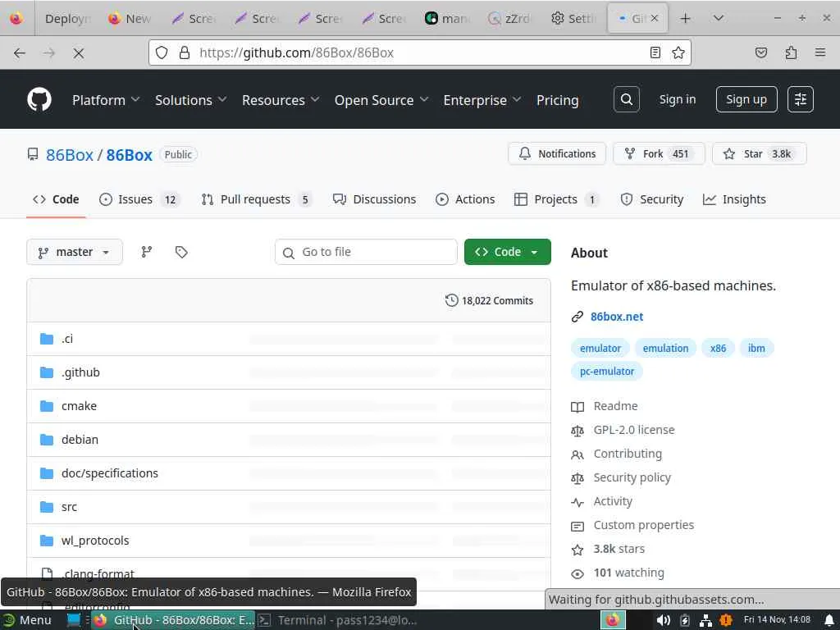
Task: Click the Save to Pocket icon
Action: pos(761,52)
